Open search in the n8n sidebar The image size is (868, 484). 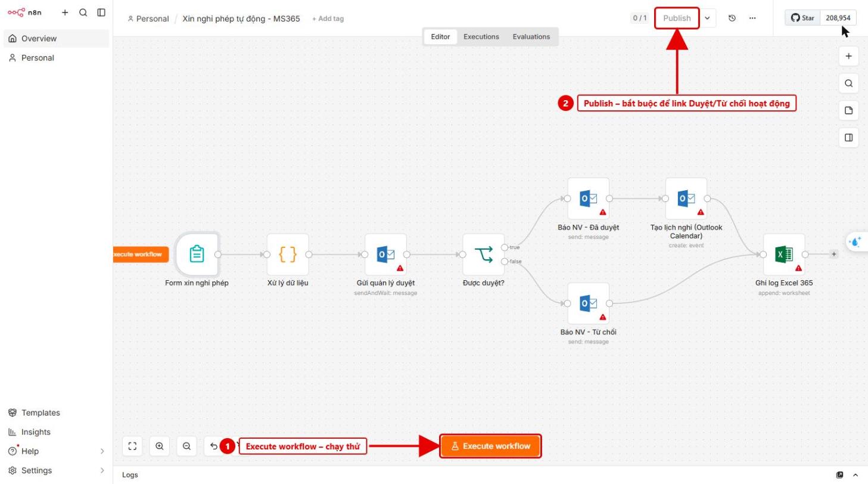tap(83, 13)
